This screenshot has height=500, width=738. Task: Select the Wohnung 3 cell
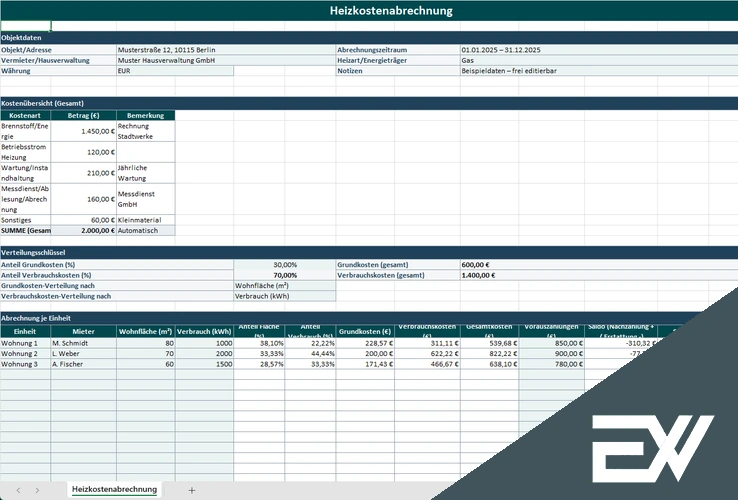[x=25, y=364]
